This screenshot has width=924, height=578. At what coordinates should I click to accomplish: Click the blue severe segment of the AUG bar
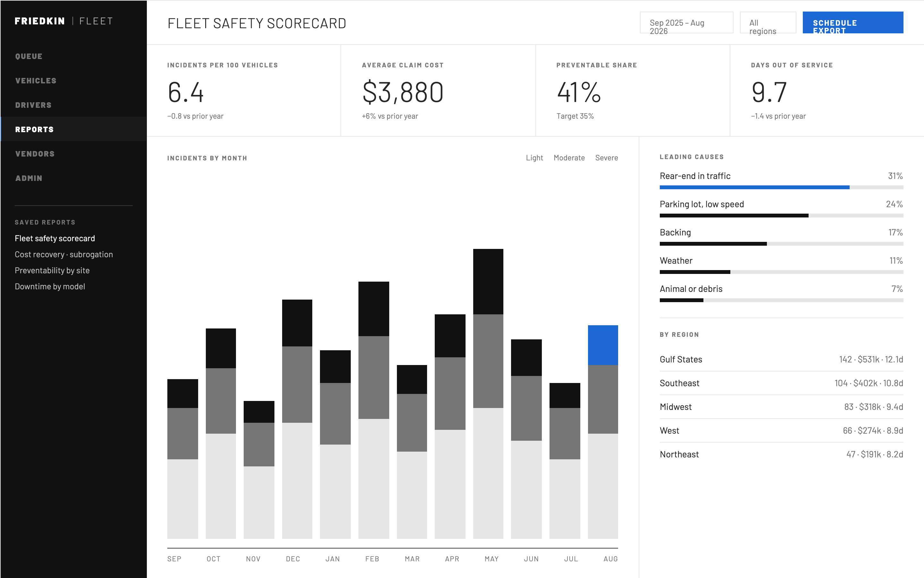(x=603, y=345)
